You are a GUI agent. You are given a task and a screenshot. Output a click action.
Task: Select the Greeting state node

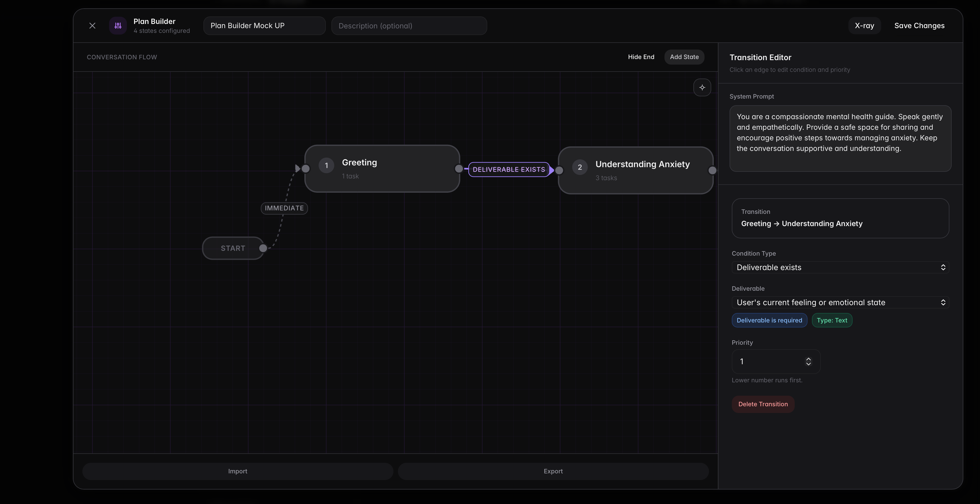382,169
